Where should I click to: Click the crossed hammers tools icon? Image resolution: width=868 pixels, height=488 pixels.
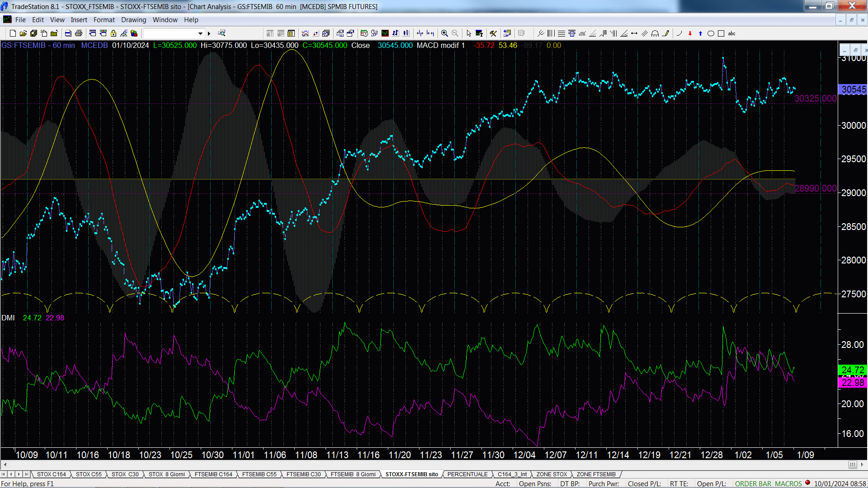pyautogui.click(x=493, y=33)
